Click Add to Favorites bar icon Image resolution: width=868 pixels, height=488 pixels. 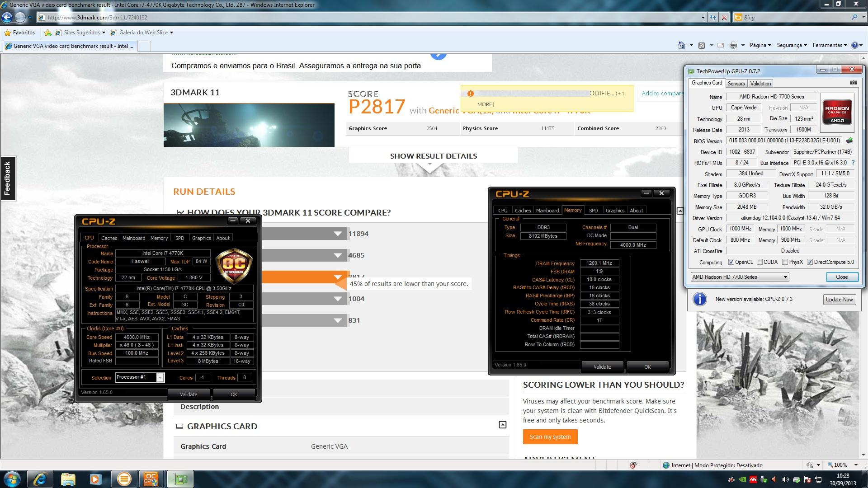pos(48,33)
